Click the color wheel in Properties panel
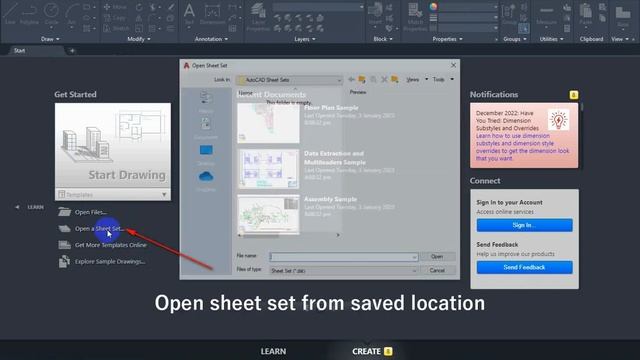 (433, 7)
